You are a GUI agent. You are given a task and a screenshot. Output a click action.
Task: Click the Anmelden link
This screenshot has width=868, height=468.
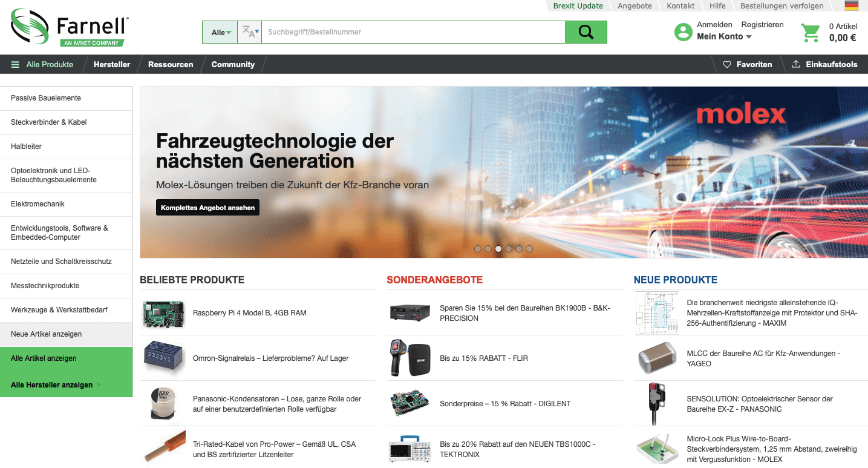pos(714,25)
